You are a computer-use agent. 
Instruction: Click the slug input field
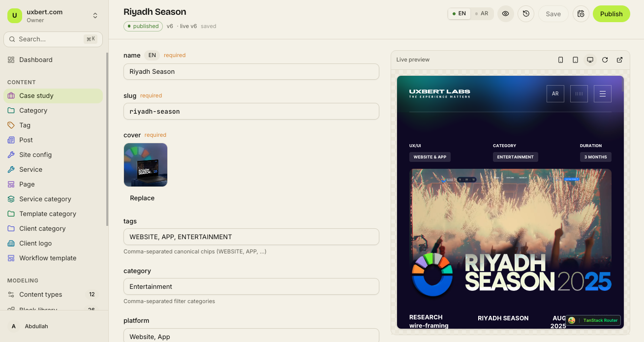coord(251,111)
